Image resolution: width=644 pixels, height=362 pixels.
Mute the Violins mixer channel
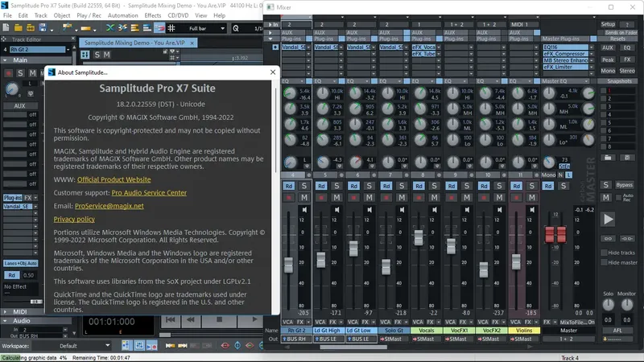pyautogui.click(x=531, y=198)
